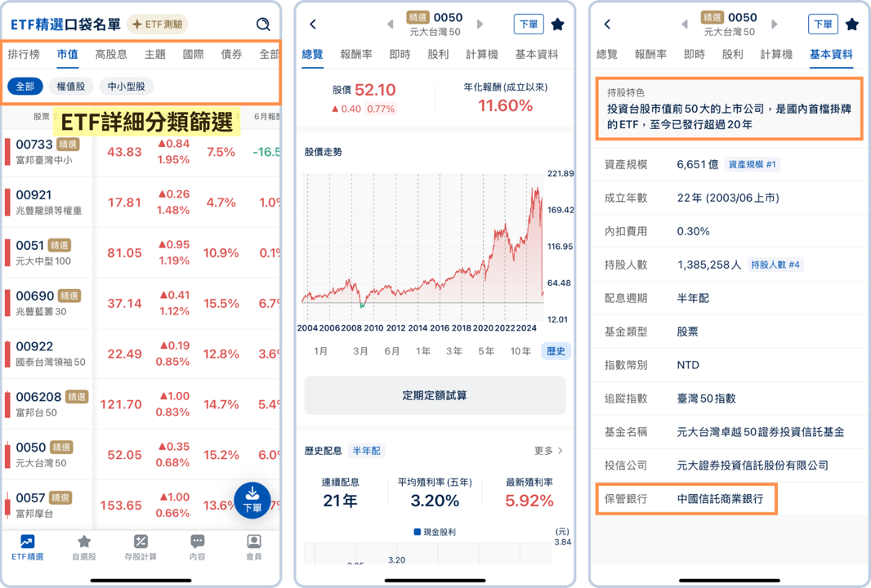Open the 00733 富邦臺灣中小 row
Viewport: 871px width, 588px height.
pyautogui.click(x=141, y=152)
